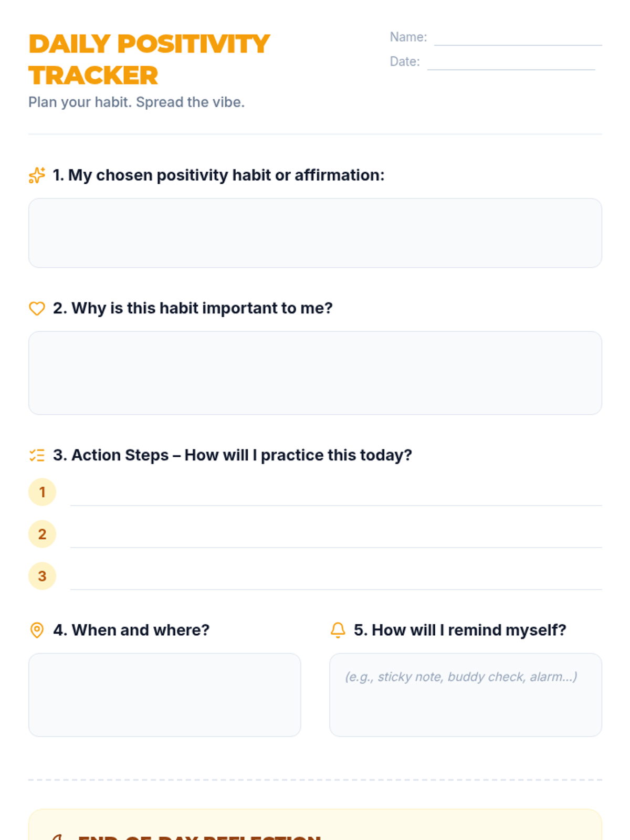Click the Name input line

coord(518,38)
